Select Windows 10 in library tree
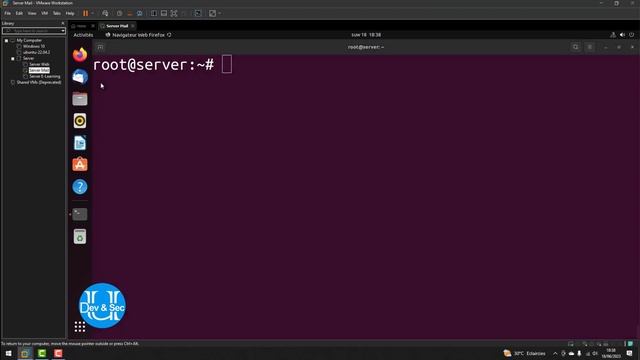This screenshot has height=360, width=640. (34, 47)
